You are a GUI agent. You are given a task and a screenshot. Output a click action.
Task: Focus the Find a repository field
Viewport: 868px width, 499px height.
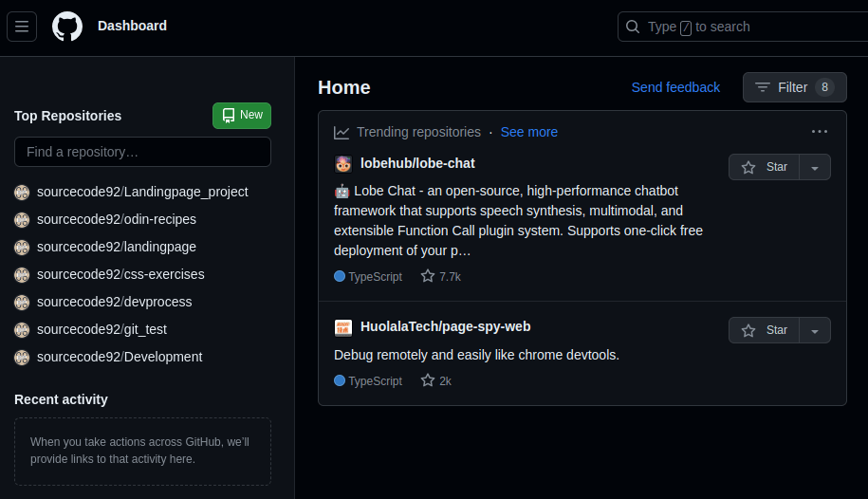[143, 152]
